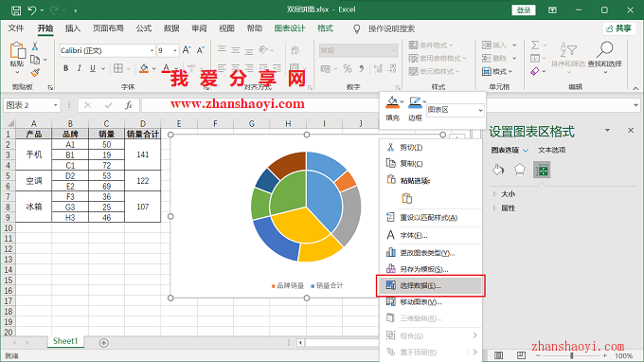Image resolution: width=644 pixels, height=362 pixels.
Task: Click the 手机 product cell
Action: click(x=34, y=154)
